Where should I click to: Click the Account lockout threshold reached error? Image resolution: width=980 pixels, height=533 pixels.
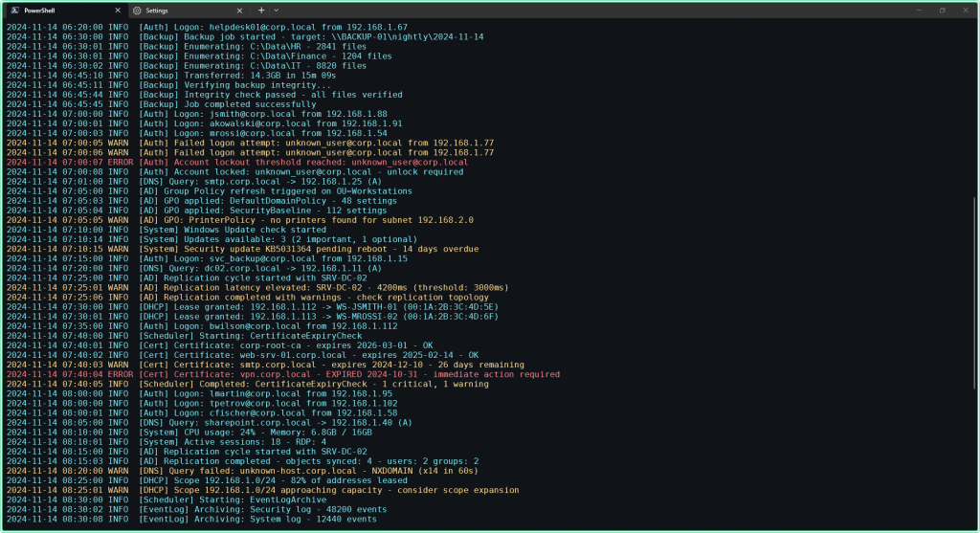pos(237,163)
